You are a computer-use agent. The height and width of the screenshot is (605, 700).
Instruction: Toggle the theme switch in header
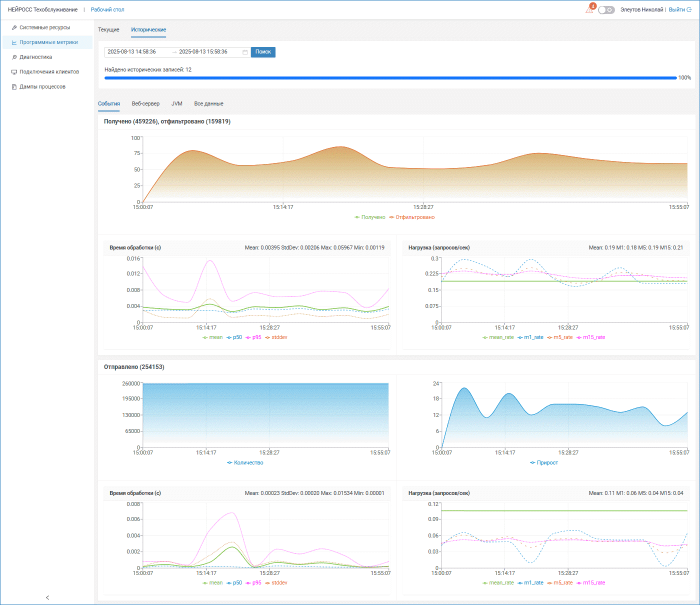(x=606, y=10)
